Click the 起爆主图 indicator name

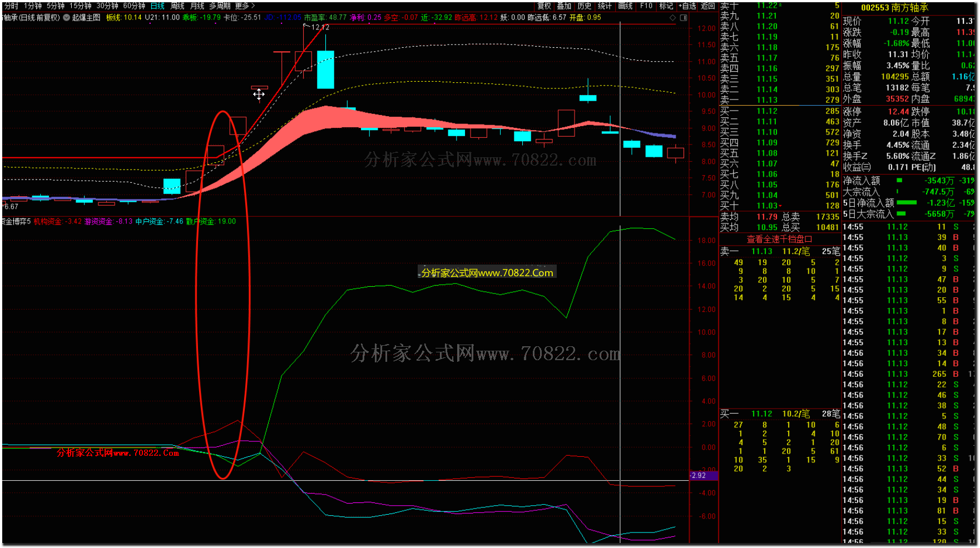pos(86,17)
